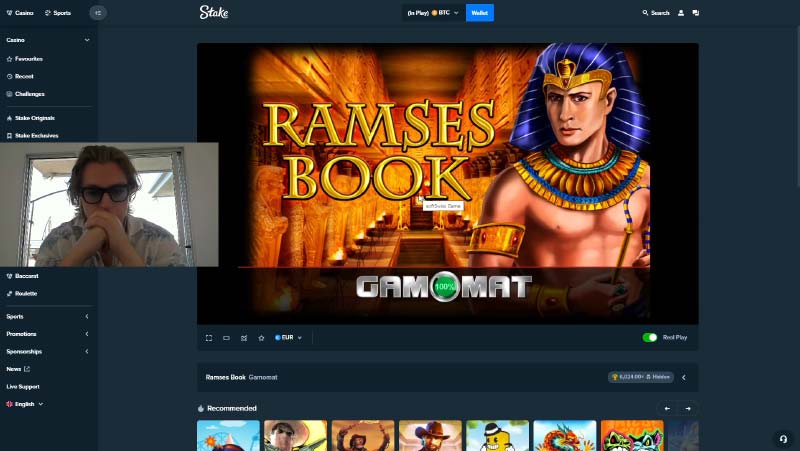Open the BTC currency dropdown
800x451 pixels.
433,13
